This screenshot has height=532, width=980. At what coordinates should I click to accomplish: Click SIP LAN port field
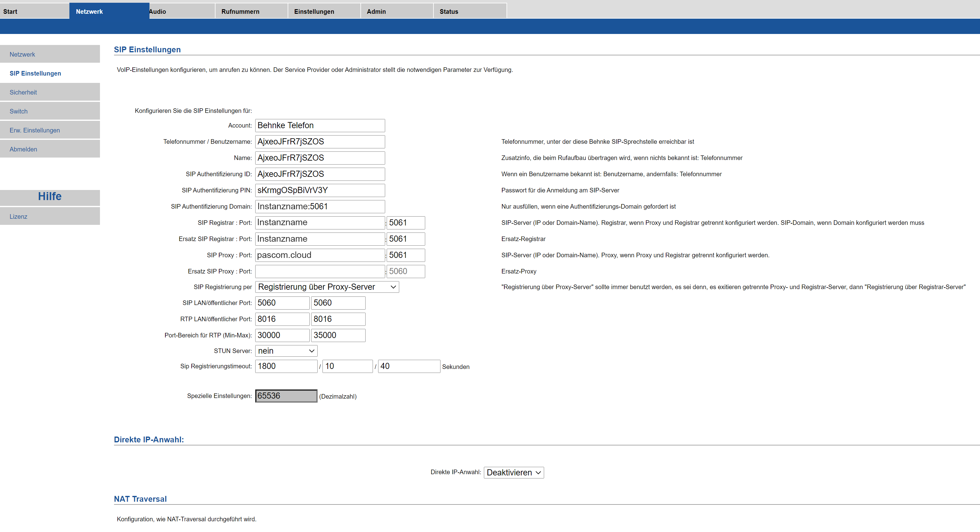pyautogui.click(x=282, y=303)
